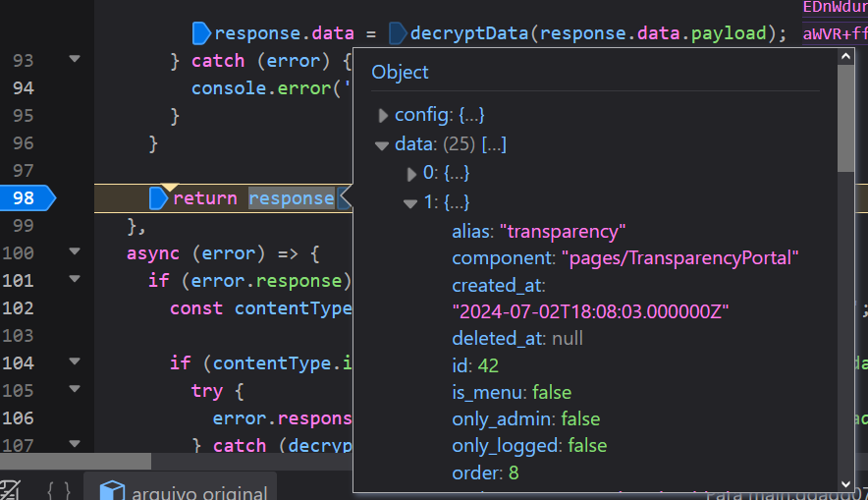Click the highlighted response variable on line 98

(292, 198)
